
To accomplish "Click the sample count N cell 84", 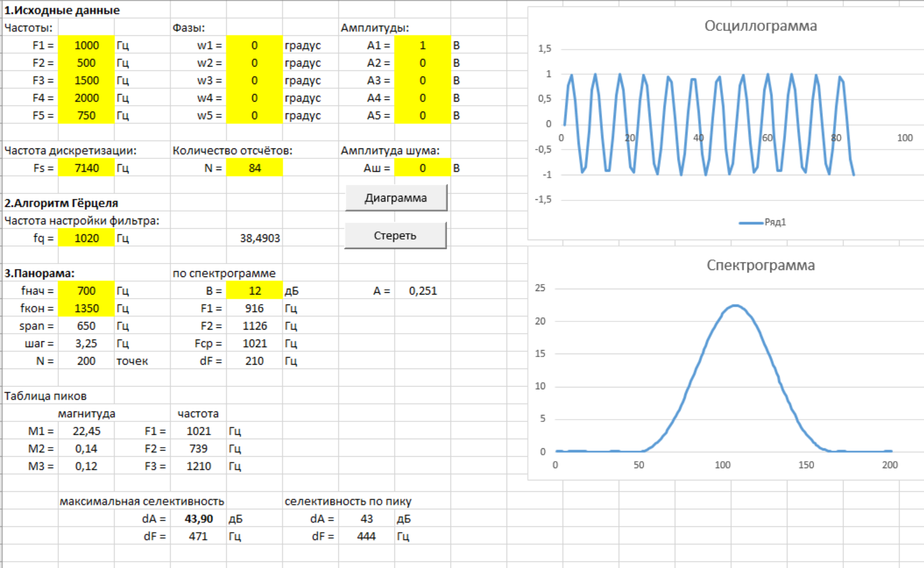I will pos(255,168).
